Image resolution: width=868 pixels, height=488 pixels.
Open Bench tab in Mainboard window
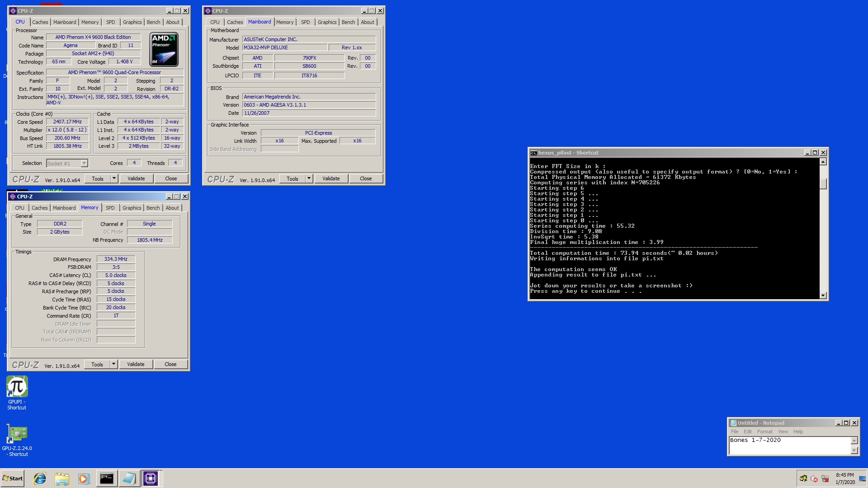pyautogui.click(x=348, y=22)
